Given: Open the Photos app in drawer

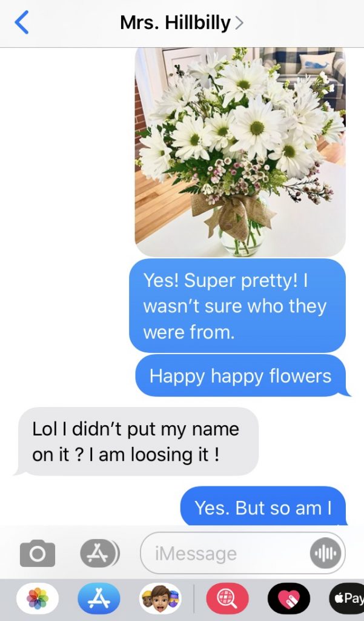Looking at the screenshot, I should (38, 598).
